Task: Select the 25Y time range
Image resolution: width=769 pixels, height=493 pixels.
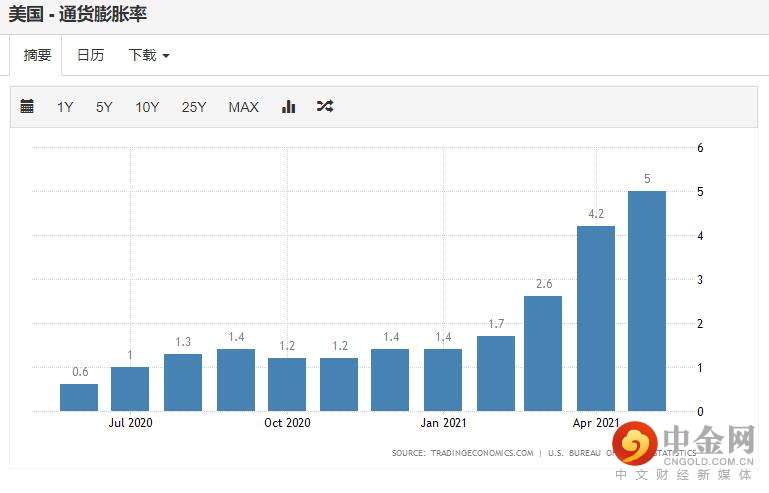Action: tap(194, 107)
